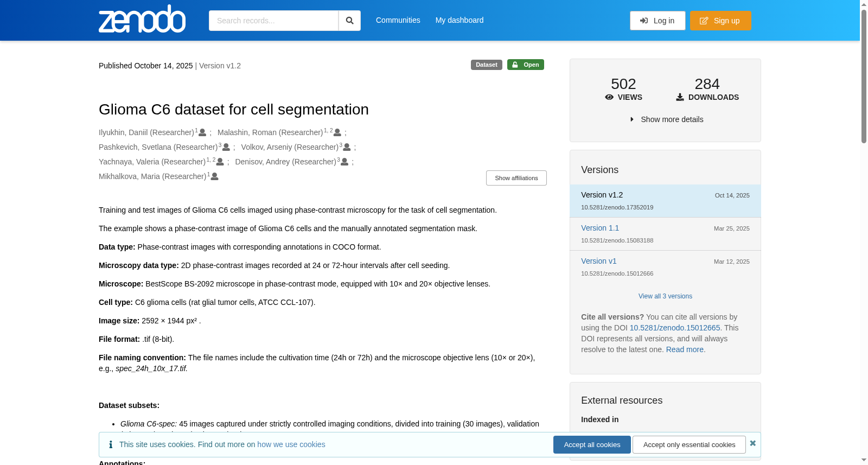Click the 284 downloads count
Image resolution: width=868 pixels, height=465 pixels.
[x=707, y=84]
